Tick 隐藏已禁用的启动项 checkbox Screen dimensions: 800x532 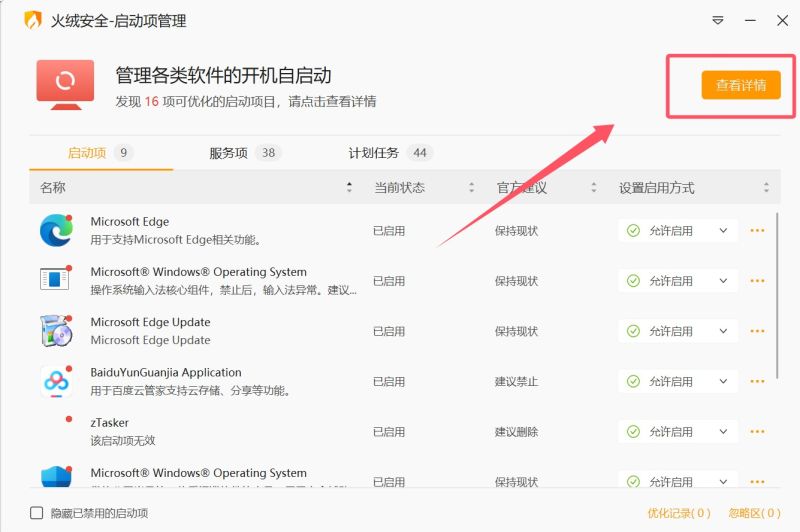click(x=37, y=513)
